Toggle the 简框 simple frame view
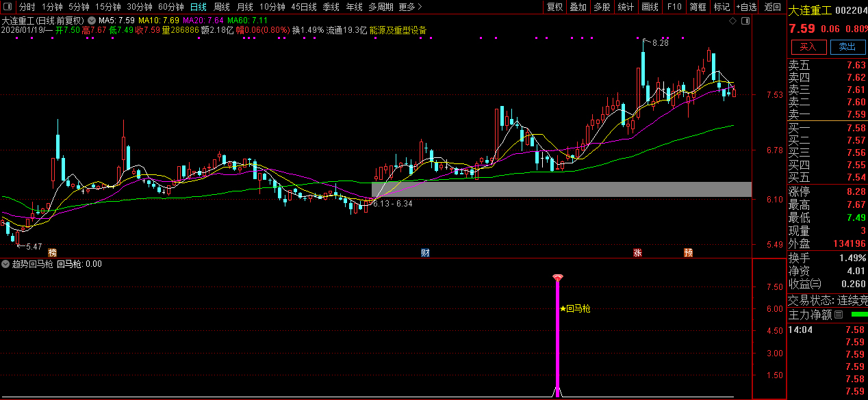Screen dimensions: 868x400 (698, 7)
